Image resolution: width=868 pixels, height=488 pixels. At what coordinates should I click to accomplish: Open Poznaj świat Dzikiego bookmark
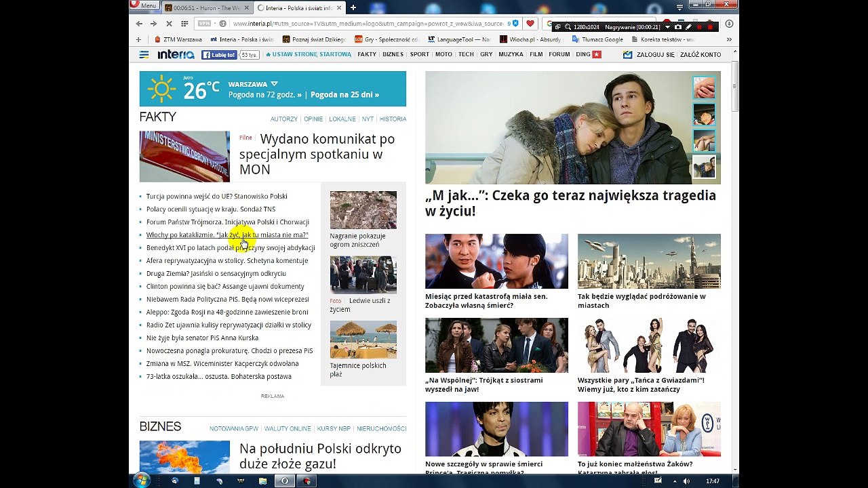[314, 39]
